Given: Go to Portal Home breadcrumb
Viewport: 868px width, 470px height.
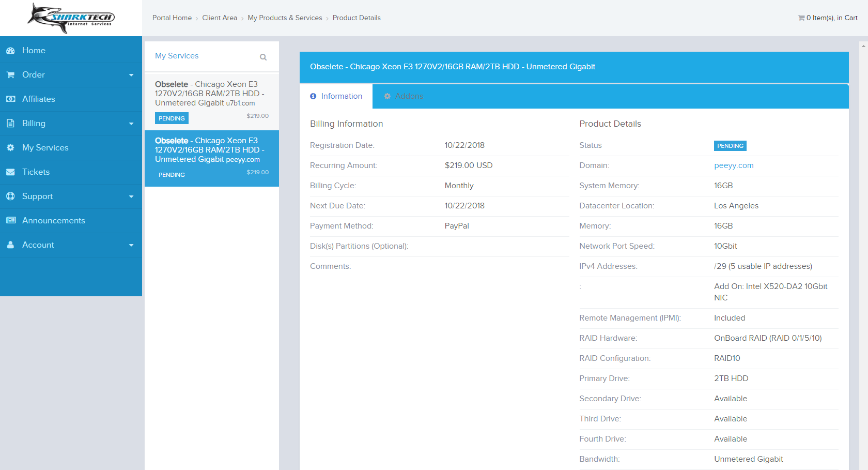Looking at the screenshot, I should coord(172,18).
